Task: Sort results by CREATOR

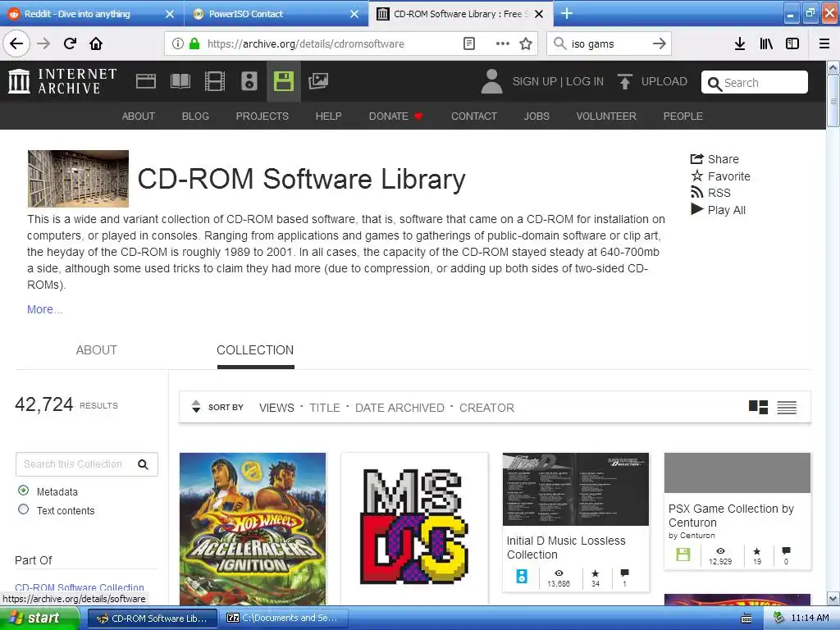Action: [486, 408]
